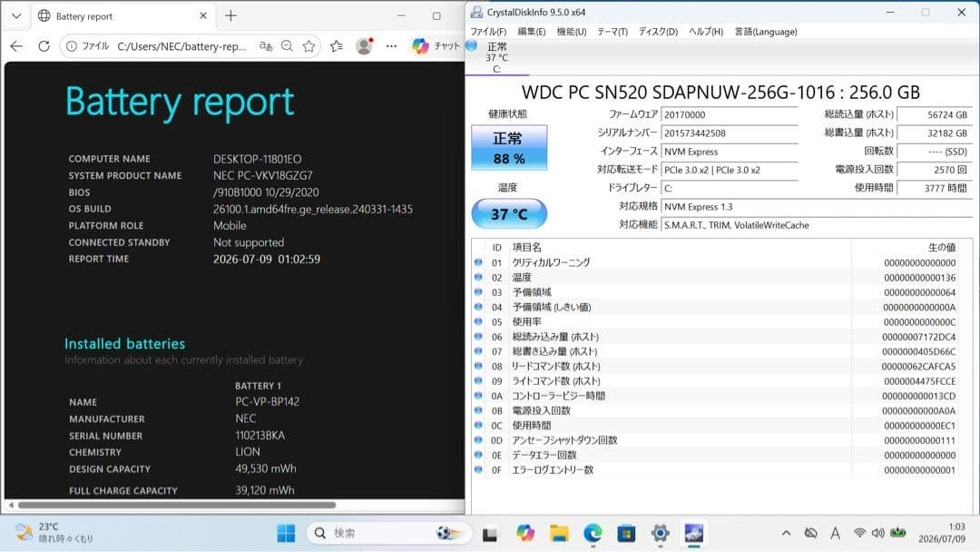Open the Edge profile avatar
This screenshot has width=980, height=552.
[364, 45]
